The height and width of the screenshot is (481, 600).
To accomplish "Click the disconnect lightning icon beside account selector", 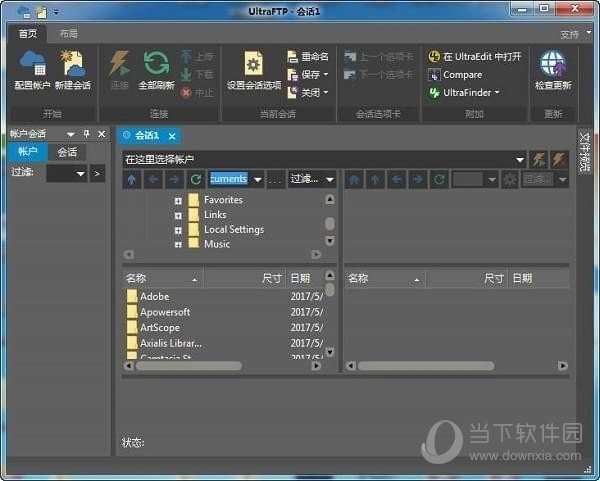I will [x=559, y=160].
